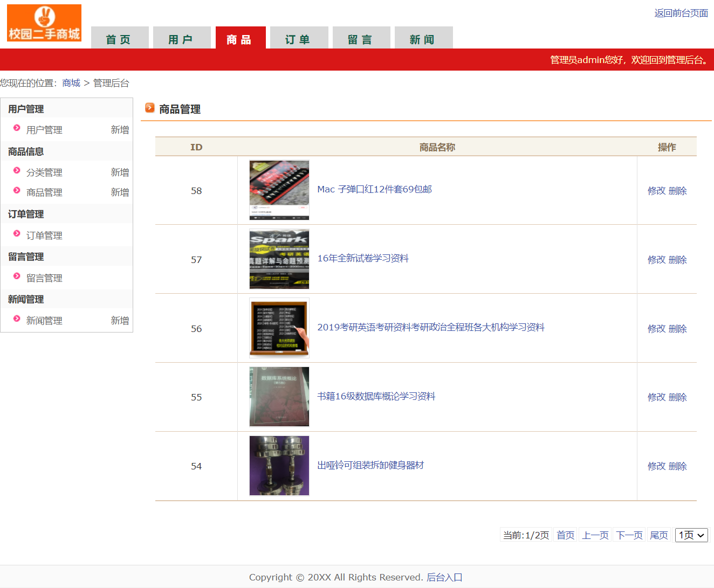
Task: Click 新增 next to 新闻管理
Action: [x=120, y=321]
